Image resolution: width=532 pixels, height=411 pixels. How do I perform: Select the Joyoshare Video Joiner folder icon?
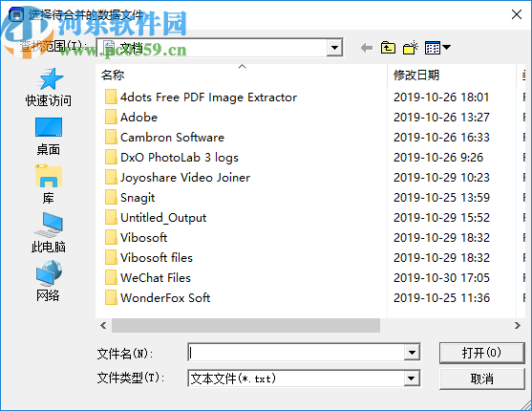coord(111,178)
